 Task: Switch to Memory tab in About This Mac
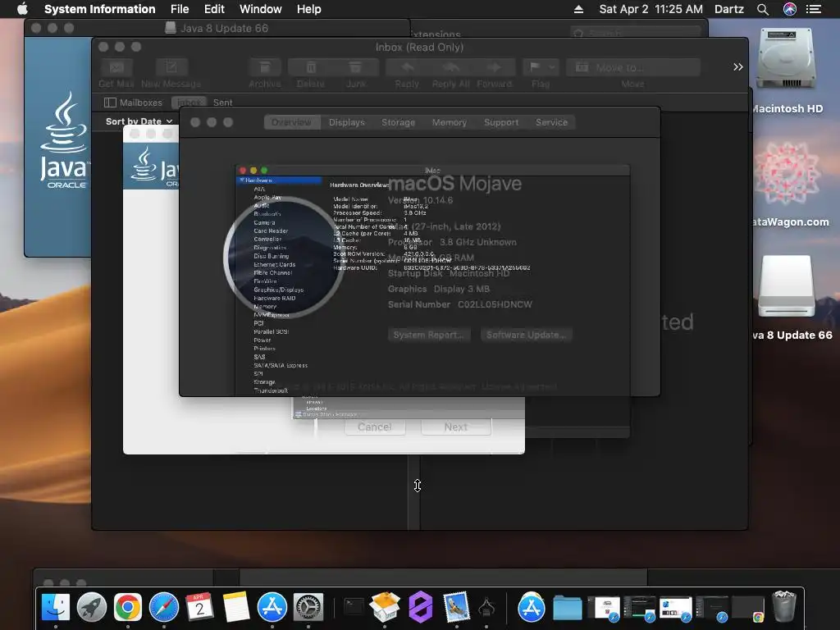coord(449,122)
